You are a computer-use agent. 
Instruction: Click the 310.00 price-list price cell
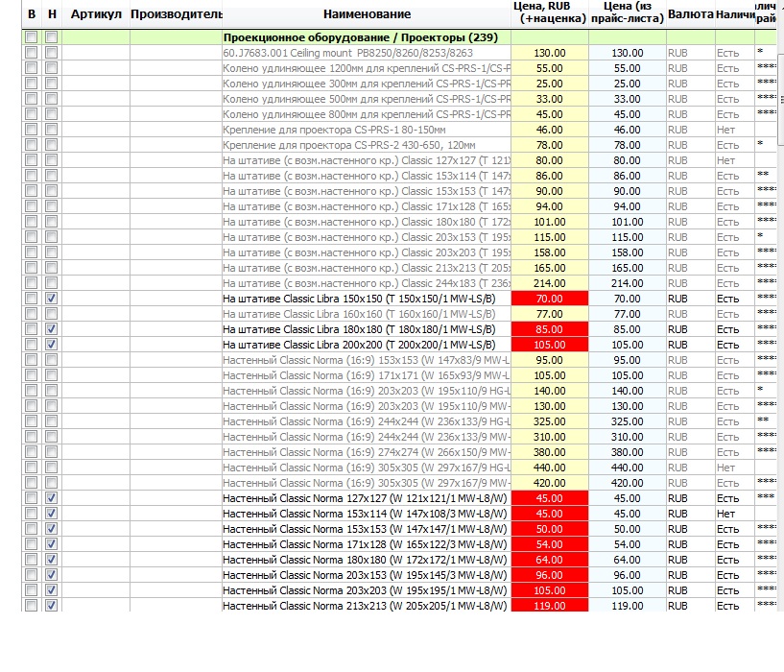[628, 438]
